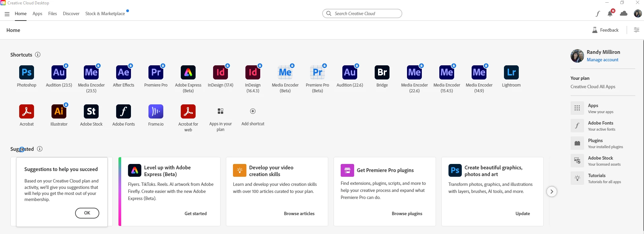Image resolution: width=644 pixels, height=234 pixels.
Task: Open the Premiere Pro shortcut
Action: click(156, 72)
